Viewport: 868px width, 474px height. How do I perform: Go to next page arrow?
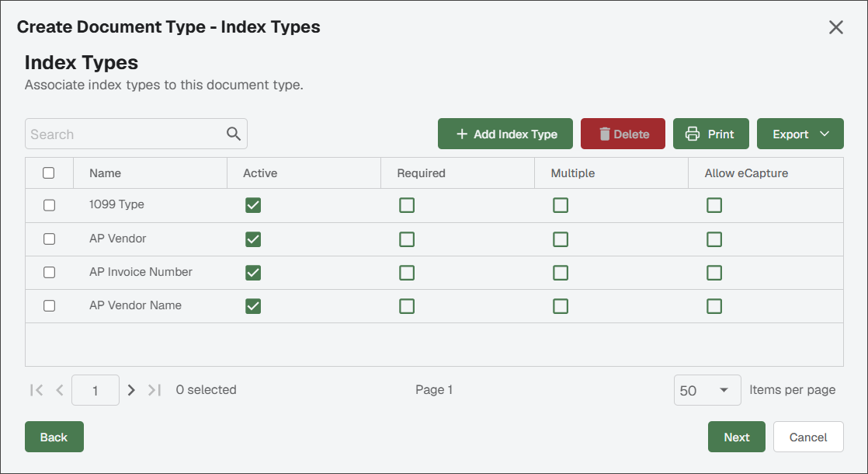pyautogui.click(x=131, y=390)
